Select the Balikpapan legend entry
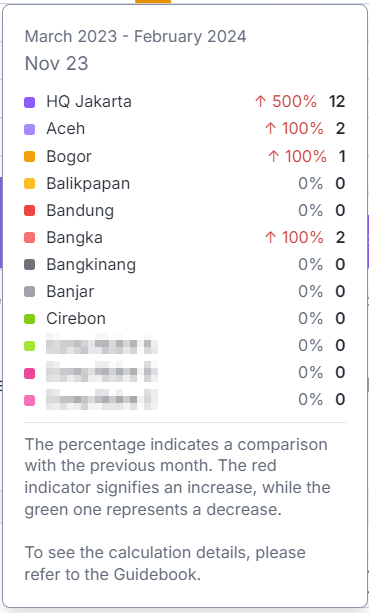The image size is (369, 613). point(88,183)
